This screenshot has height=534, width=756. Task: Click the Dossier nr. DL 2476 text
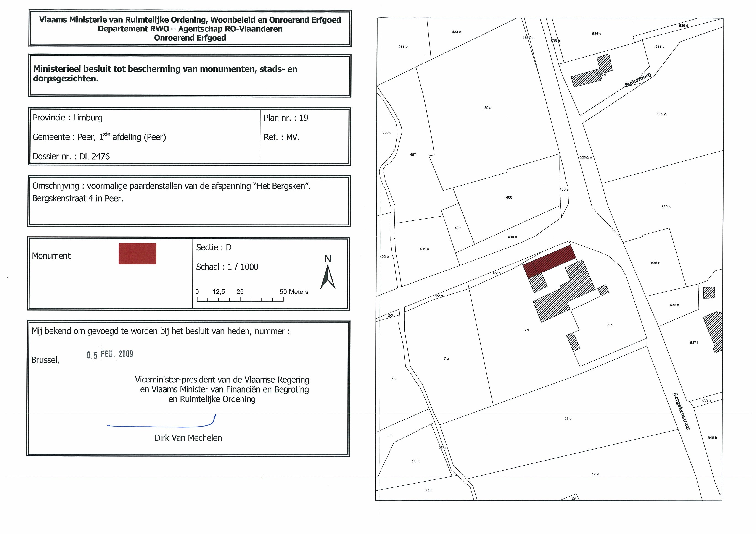(x=71, y=156)
